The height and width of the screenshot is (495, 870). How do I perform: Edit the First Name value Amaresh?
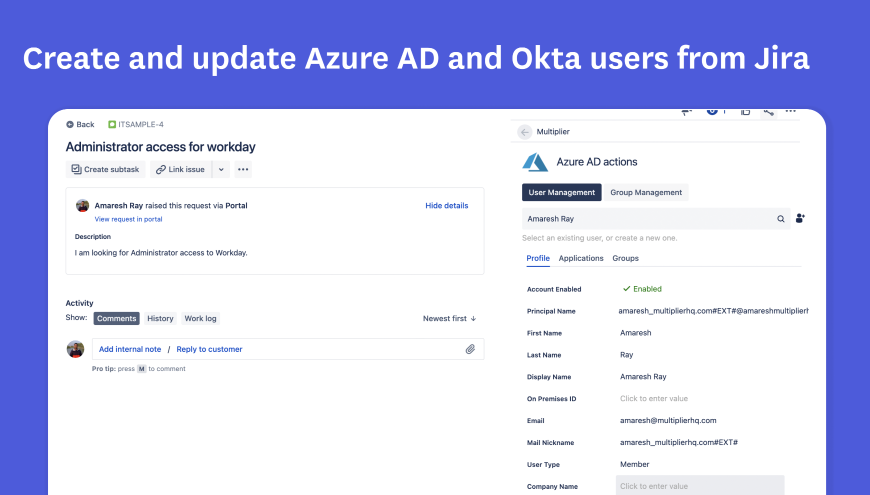(635, 333)
